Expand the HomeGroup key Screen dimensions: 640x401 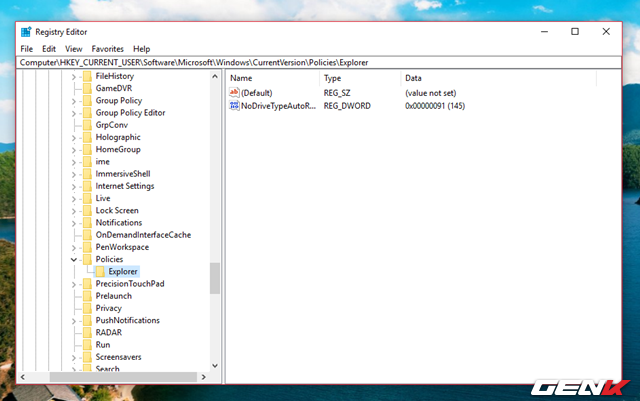pyautogui.click(x=74, y=150)
